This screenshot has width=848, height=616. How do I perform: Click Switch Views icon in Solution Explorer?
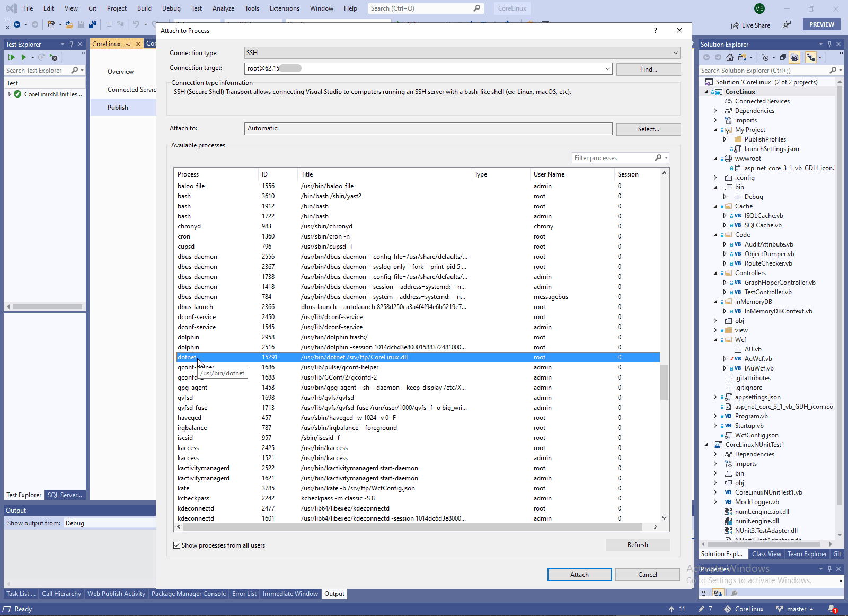[742, 57]
